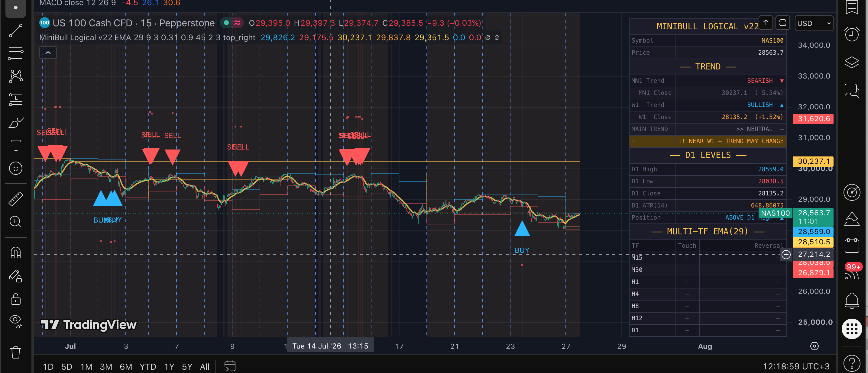This screenshot has height=373, width=868.
Task: Remove drawings with trash icon
Action: tap(15, 352)
